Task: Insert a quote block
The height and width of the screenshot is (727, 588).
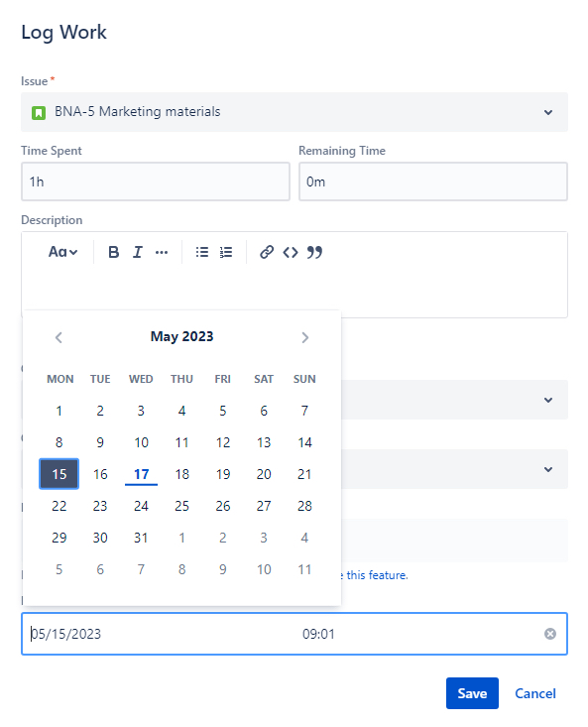Action: pos(314,252)
